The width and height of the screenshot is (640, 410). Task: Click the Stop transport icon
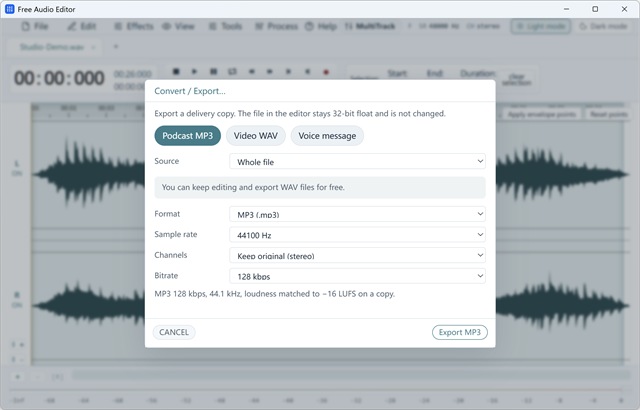[176, 71]
